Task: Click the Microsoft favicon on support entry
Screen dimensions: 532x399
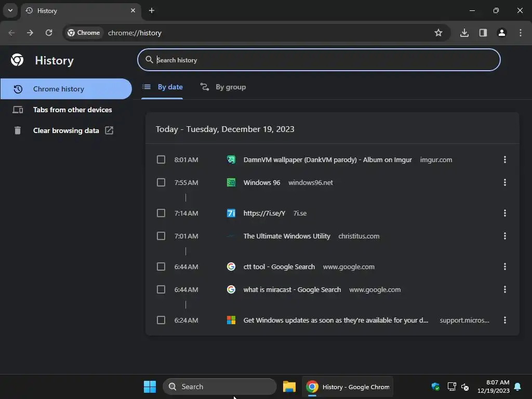Action: coord(231,320)
